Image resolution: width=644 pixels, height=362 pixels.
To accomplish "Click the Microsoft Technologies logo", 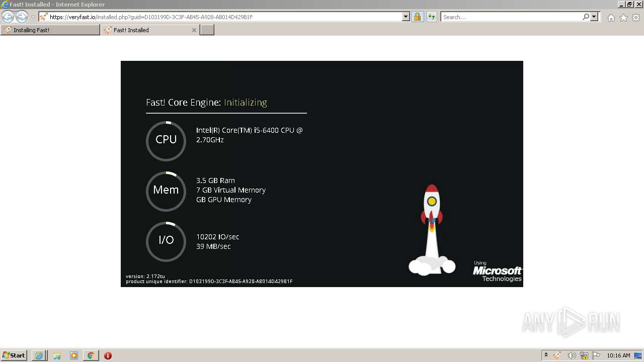I will (497, 271).
